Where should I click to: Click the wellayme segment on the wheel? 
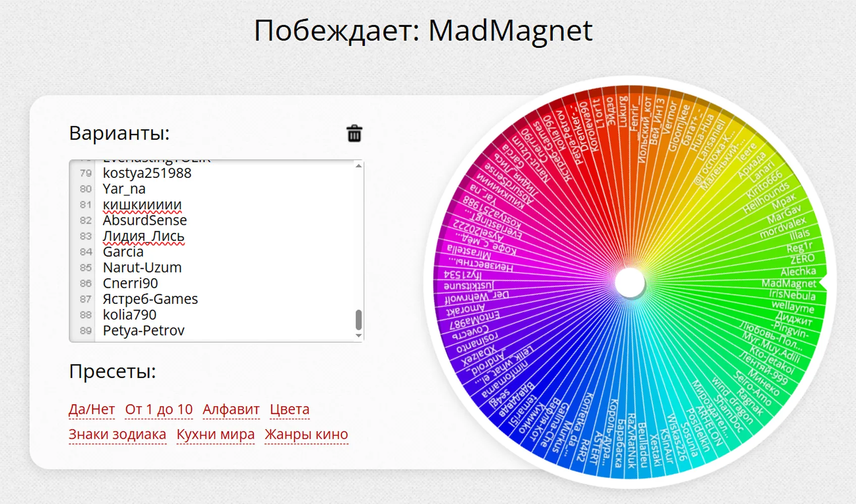pos(793,306)
